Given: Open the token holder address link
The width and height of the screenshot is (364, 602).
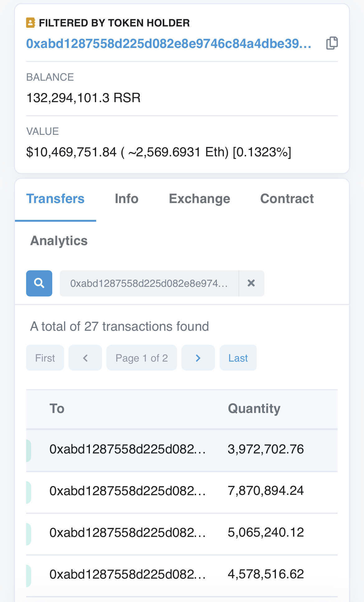Looking at the screenshot, I should pyautogui.click(x=169, y=44).
